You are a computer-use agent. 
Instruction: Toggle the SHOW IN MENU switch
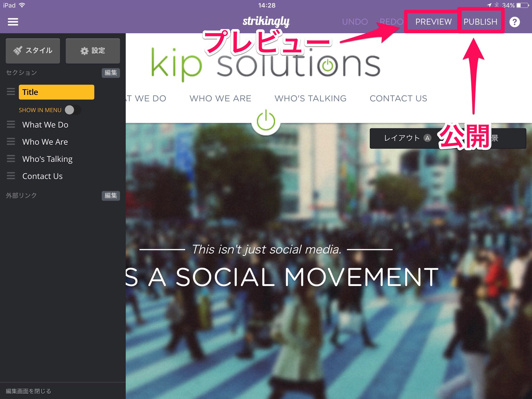tap(72, 110)
